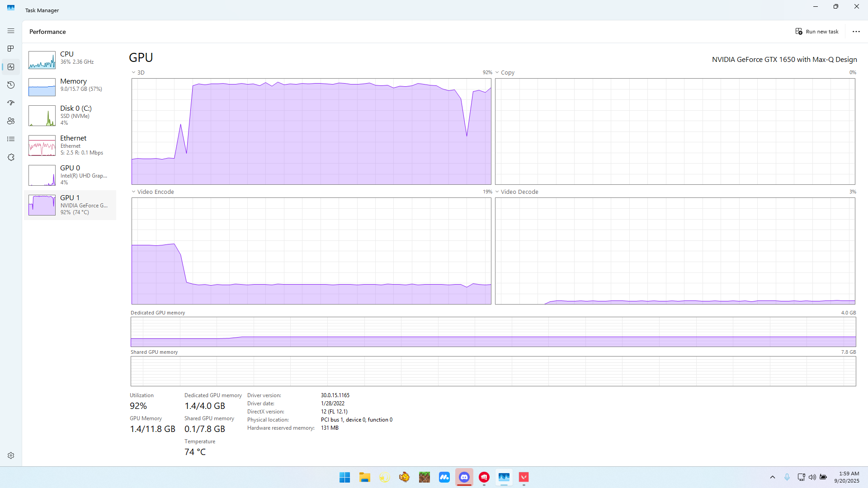The height and width of the screenshot is (488, 868).
Task: Open the 3D engine graph dropdown
Action: 138,72
